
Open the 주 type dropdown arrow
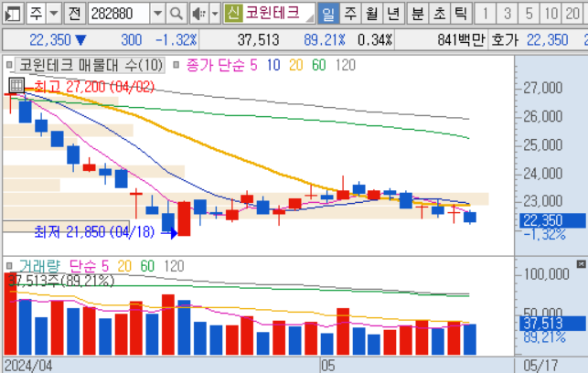click(54, 14)
